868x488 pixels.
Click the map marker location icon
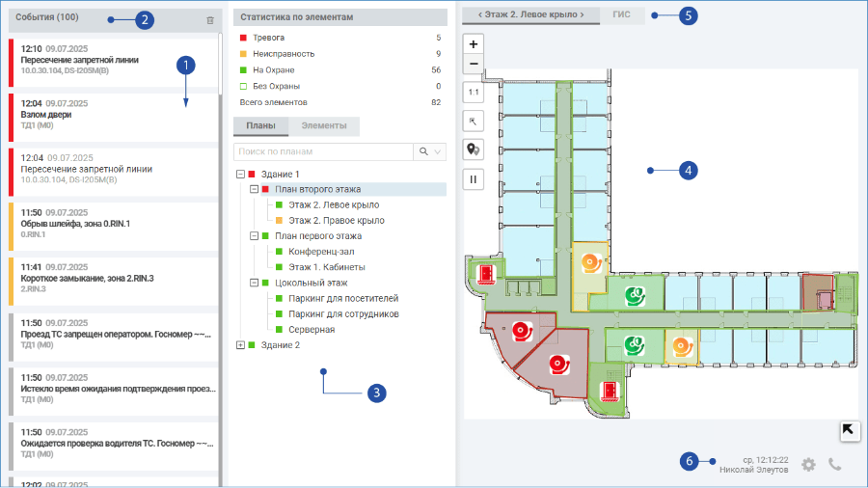pos(474,149)
